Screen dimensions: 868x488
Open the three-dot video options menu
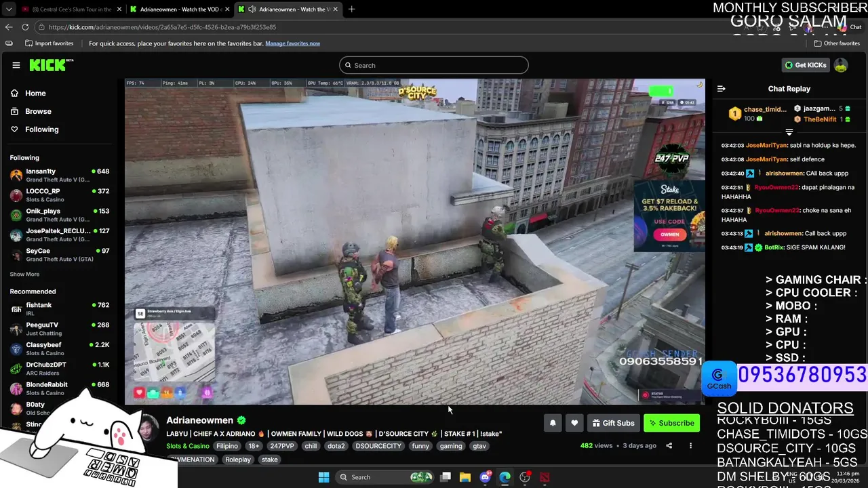[690, 446]
